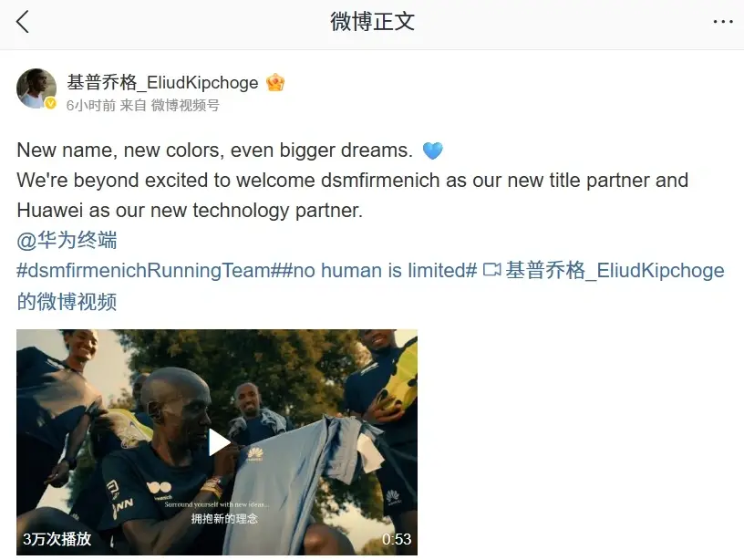The width and height of the screenshot is (744, 560).
Task: Click the 3万次播放 view count
Action: 57,539
